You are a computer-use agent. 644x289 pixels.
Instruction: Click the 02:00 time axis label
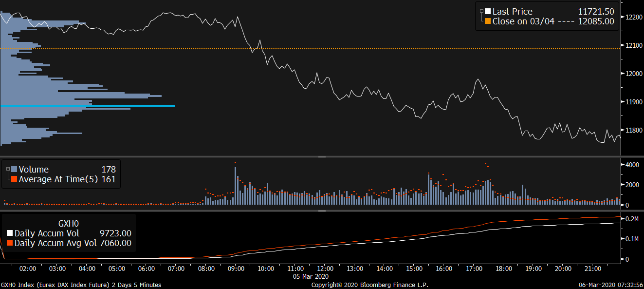coord(28,269)
